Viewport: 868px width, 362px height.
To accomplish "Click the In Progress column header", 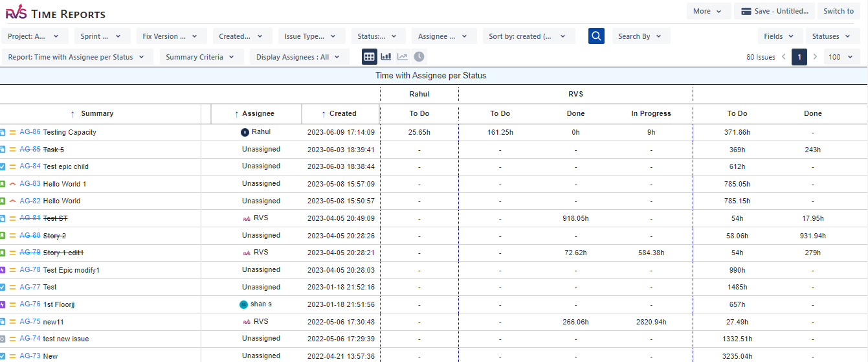I will coord(651,113).
